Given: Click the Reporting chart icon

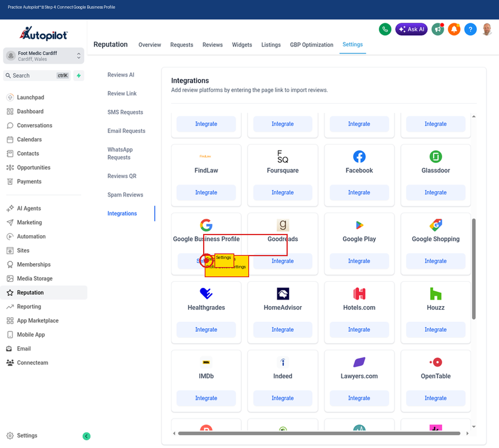Looking at the screenshot, I should coord(10,307).
